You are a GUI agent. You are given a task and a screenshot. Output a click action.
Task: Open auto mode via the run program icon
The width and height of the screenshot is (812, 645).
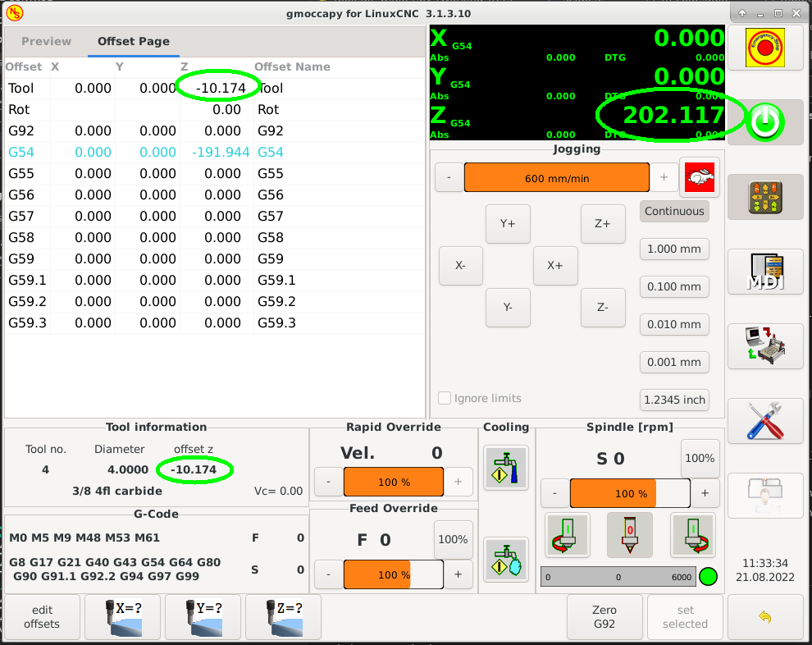tap(764, 345)
